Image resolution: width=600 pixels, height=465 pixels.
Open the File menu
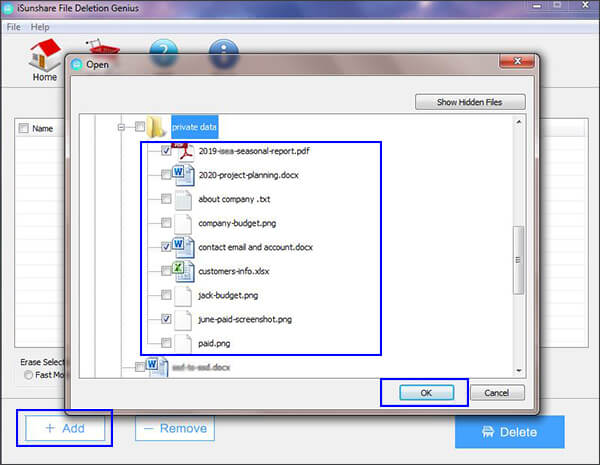coord(13,27)
